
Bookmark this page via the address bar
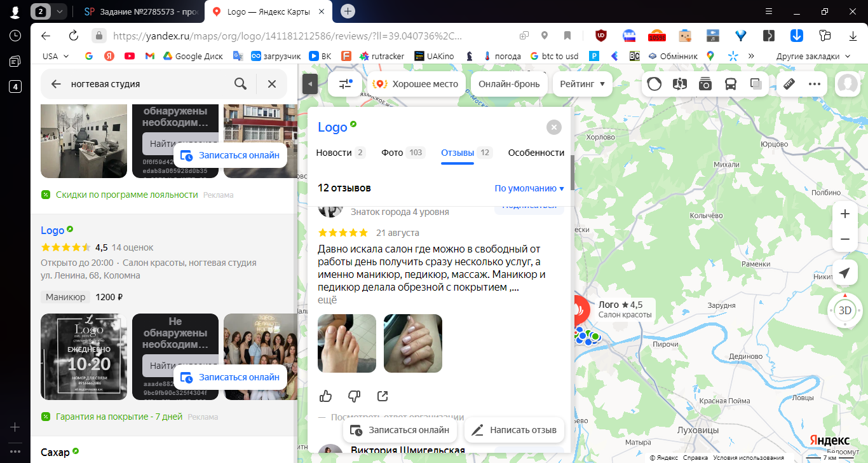point(567,36)
